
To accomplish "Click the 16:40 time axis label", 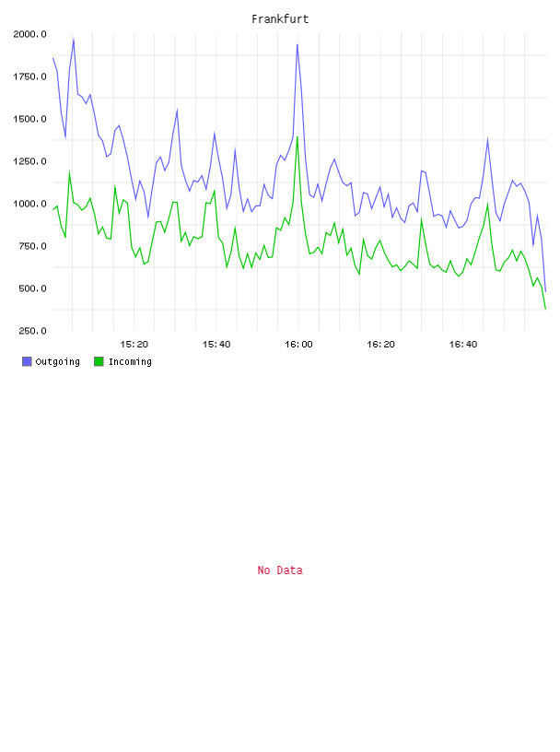I will pyautogui.click(x=463, y=345).
